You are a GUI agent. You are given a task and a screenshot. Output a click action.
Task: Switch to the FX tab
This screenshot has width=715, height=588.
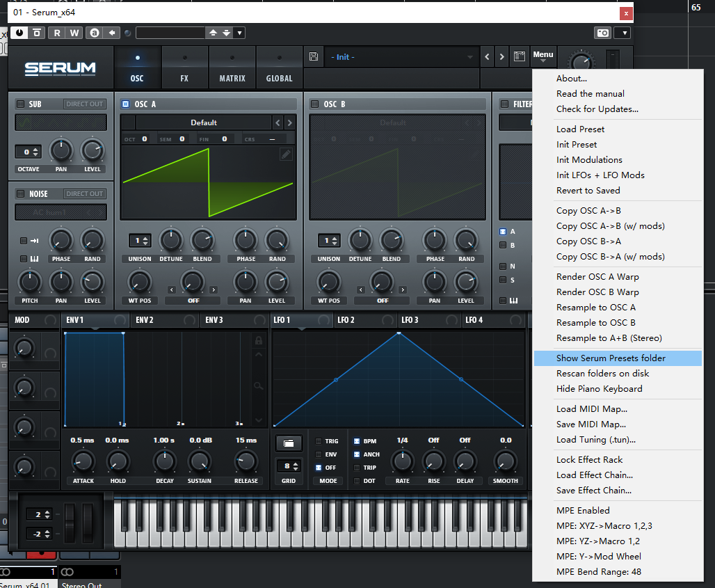click(184, 67)
